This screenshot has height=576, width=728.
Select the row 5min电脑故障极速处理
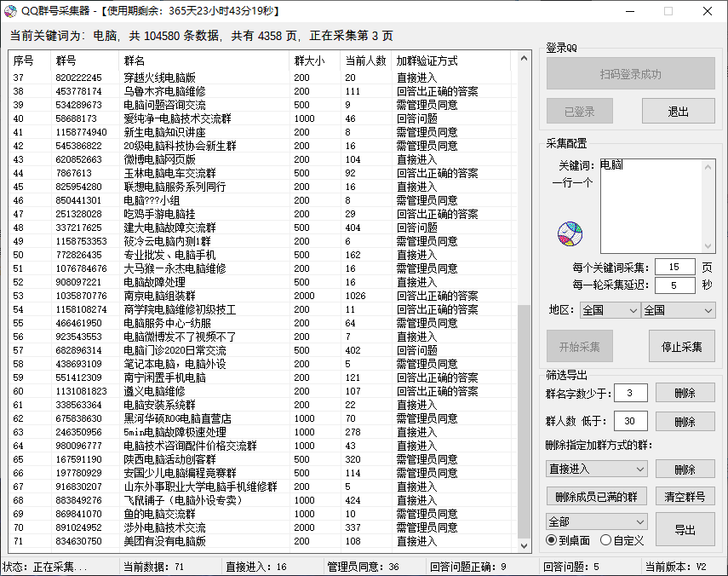click(263, 432)
